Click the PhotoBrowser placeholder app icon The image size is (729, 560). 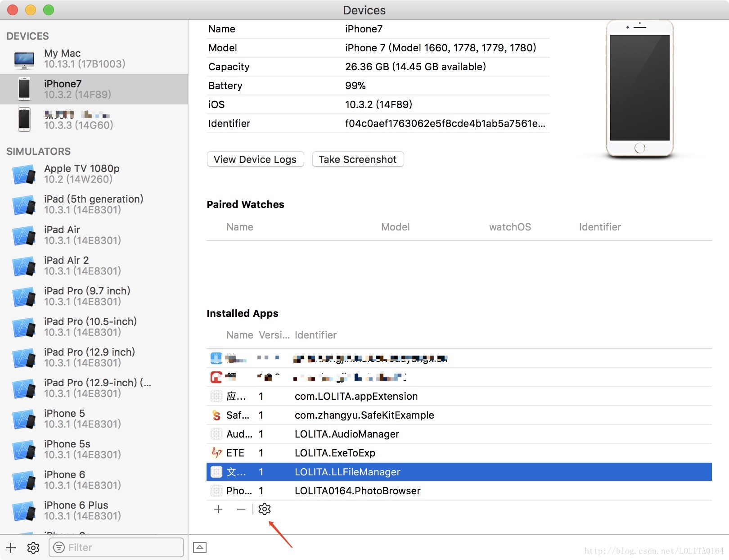pos(216,491)
